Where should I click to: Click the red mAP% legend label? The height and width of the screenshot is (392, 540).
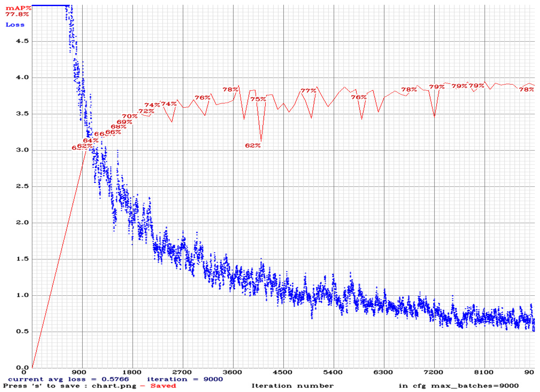point(18,8)
